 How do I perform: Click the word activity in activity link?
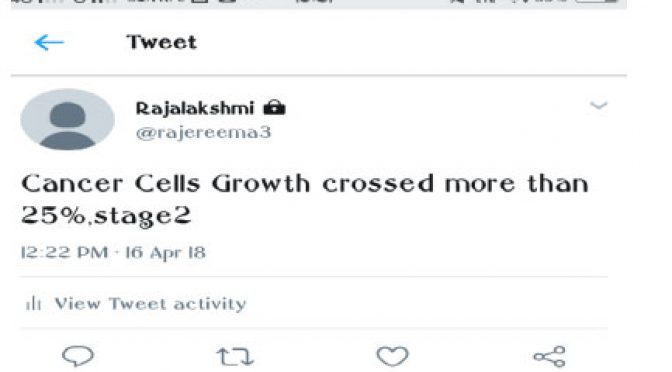(x=210, y=304)
